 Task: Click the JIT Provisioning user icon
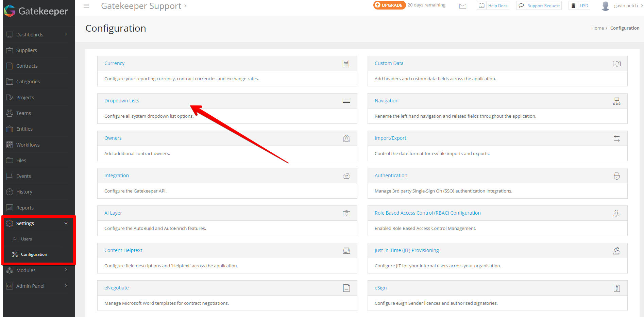pyautogui.click(x=616, y=251)
